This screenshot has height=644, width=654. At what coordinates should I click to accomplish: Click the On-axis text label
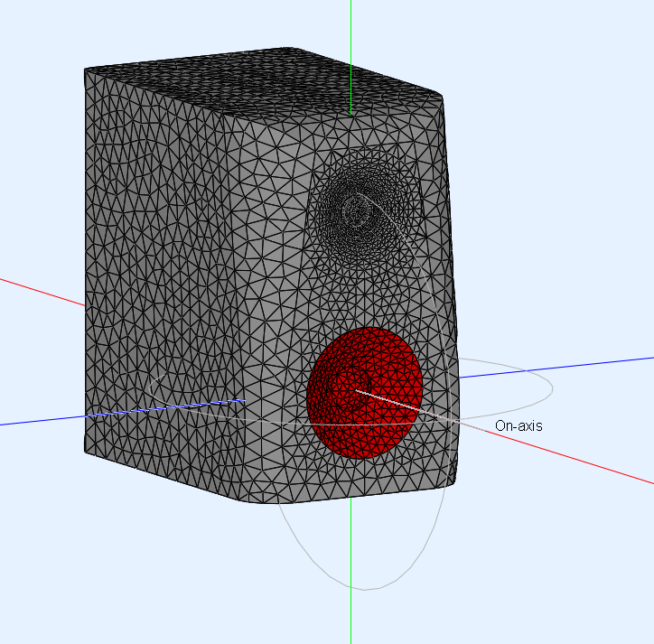coord(519,425)
